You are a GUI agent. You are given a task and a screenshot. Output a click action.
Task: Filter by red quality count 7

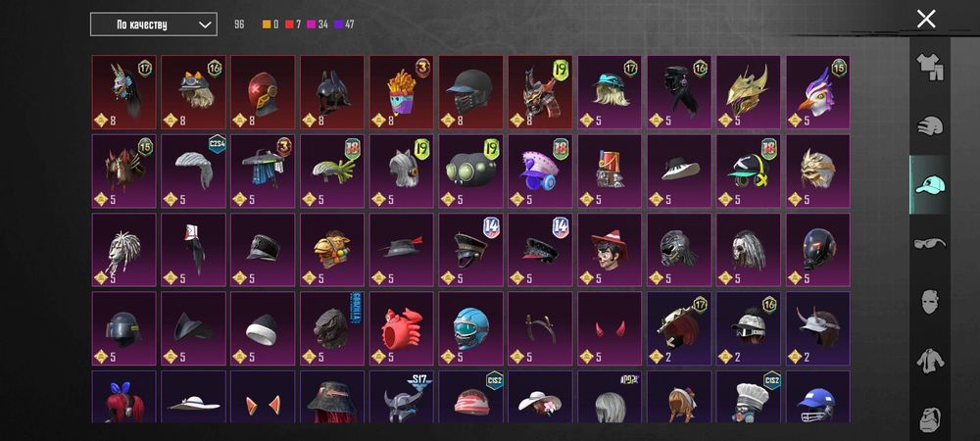(x=293, y=24)
